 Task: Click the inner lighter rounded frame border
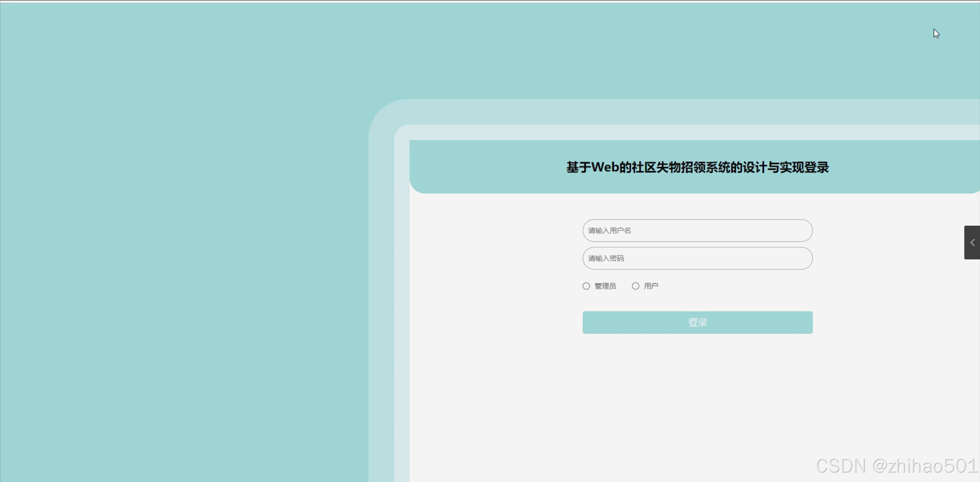(x=402, y=307)
